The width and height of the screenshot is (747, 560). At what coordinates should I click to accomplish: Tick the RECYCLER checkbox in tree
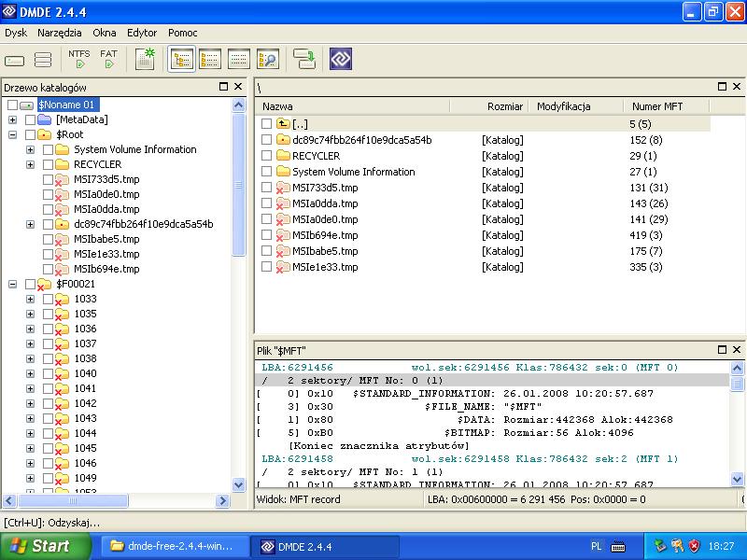(48, 165)
